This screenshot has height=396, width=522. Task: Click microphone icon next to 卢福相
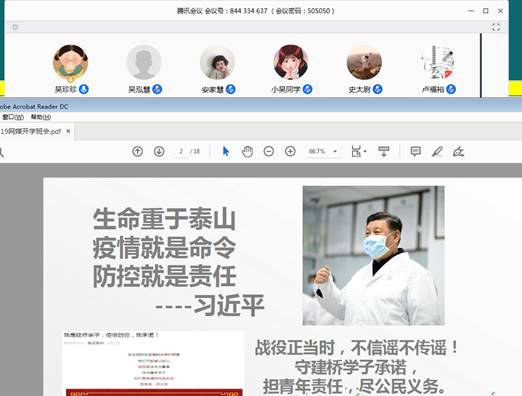point(451,89)
